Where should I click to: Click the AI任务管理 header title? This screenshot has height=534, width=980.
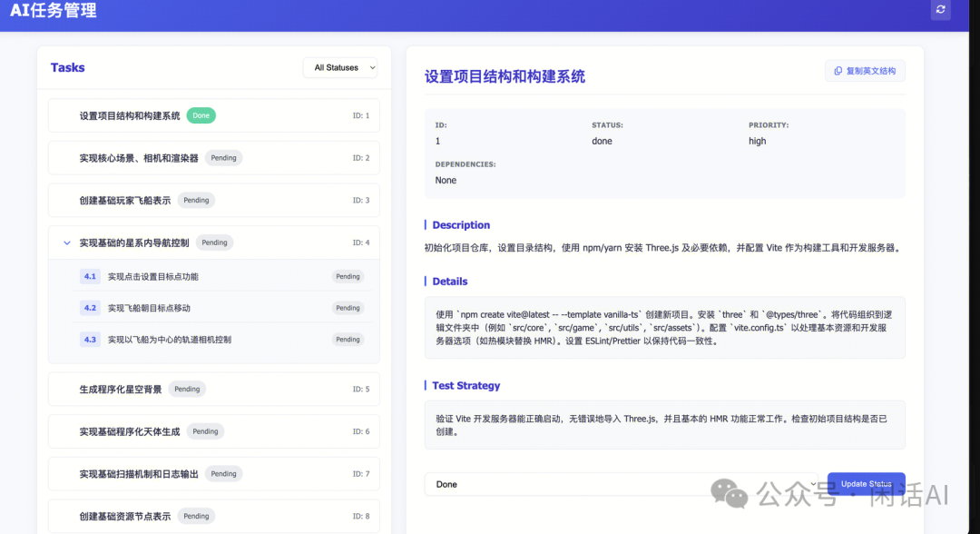click(x=54, y=11)
